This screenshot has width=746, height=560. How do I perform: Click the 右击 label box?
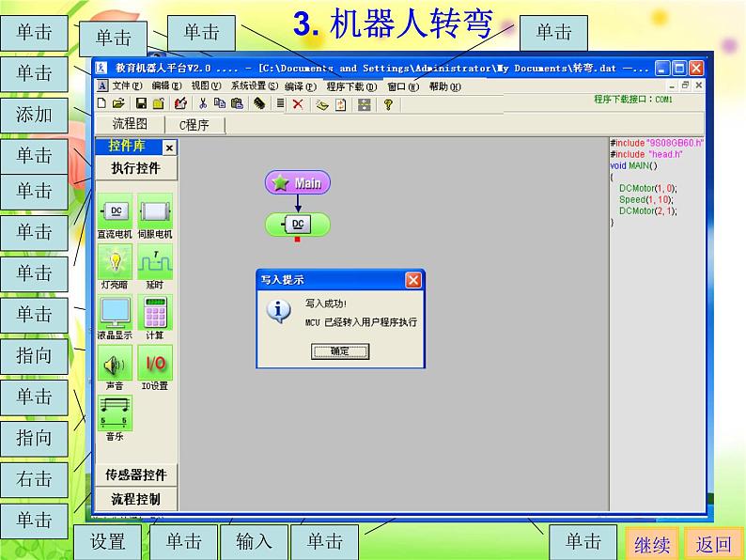[x=34, y=479]
